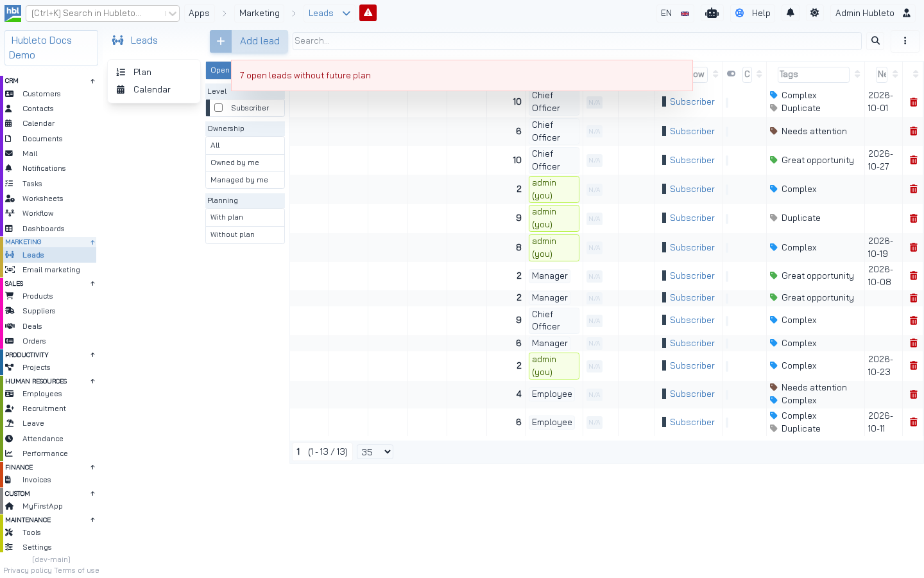This screenshot has width=924, height=578.
Task: Delete the lead dated 2026-10-11
Action: (x=914, y=423)
